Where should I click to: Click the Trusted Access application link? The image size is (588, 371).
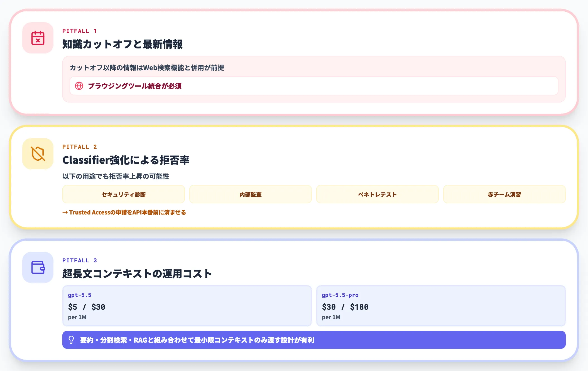click(x=125, y=212)
